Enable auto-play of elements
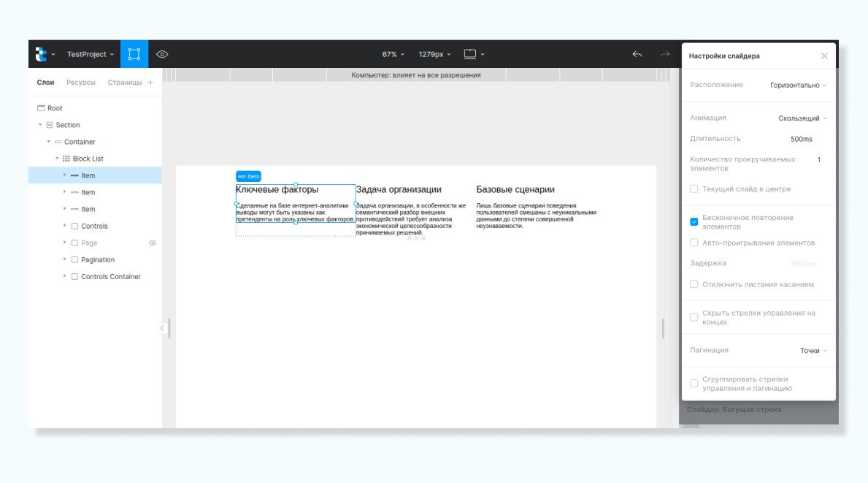Screen dimensions: 868x483 (x=694, y=243)
